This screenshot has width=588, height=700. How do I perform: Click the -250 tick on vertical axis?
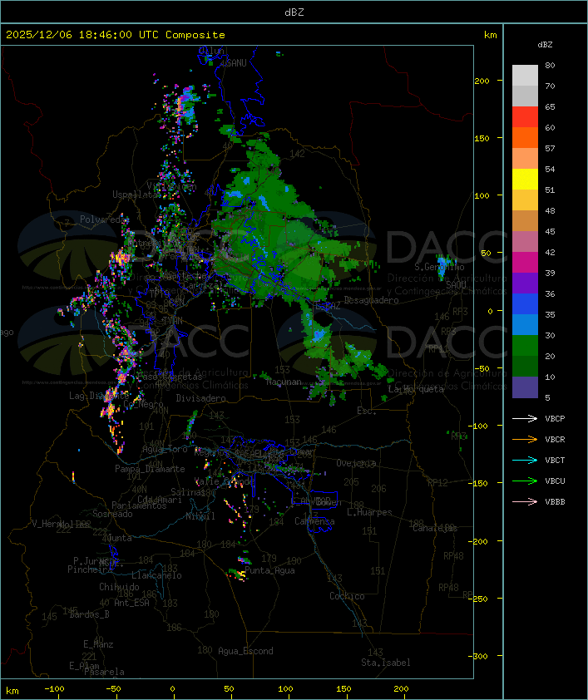point(480,599)
